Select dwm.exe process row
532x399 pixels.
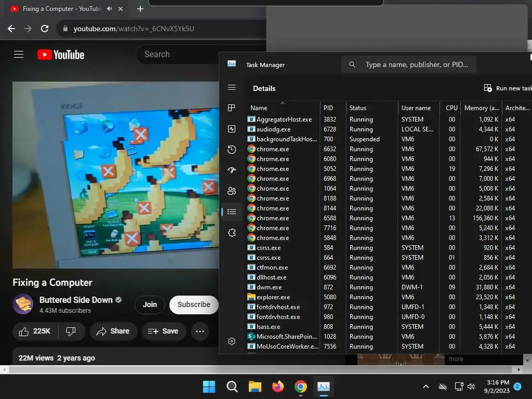click(389, 287)
